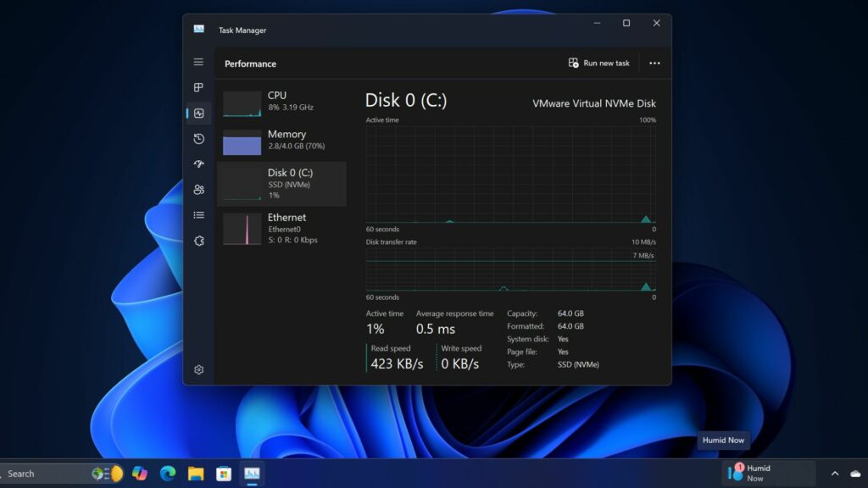Open the Services page icon
This screenshot has width=868, height=488.
[x=198, y=241]
